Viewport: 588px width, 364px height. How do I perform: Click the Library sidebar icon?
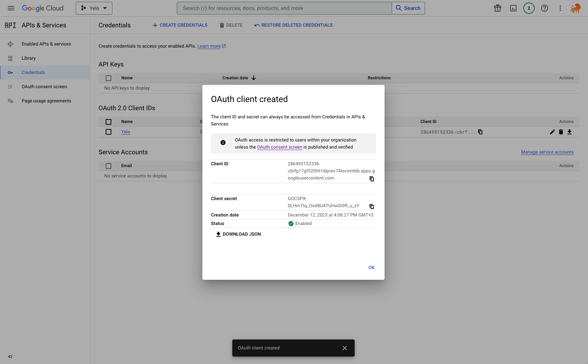click(10, 58)
